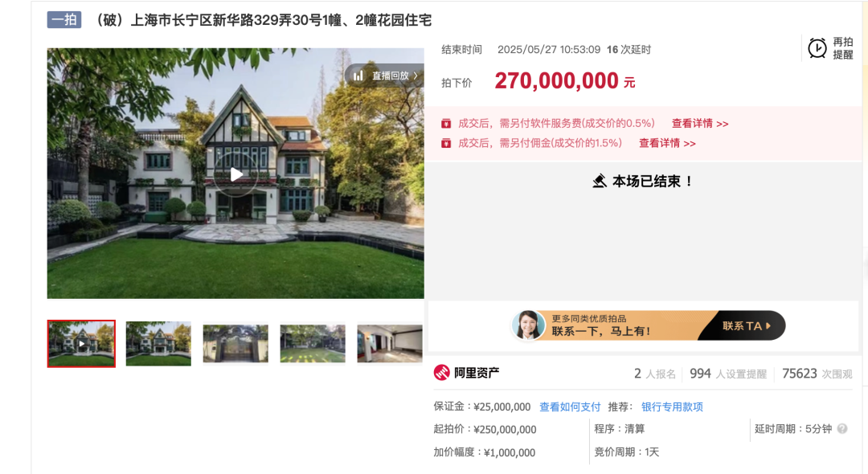Select the gate photo thumbnail
The image size is (868, 474).
pyautogui.click(x=235, y=344)
